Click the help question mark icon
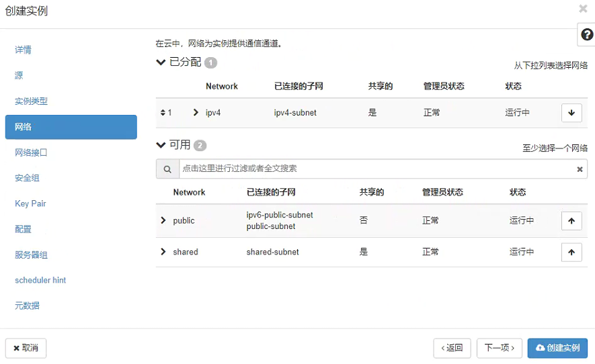The height and width of the screenshot is (364, 595). tap(586, 35)
